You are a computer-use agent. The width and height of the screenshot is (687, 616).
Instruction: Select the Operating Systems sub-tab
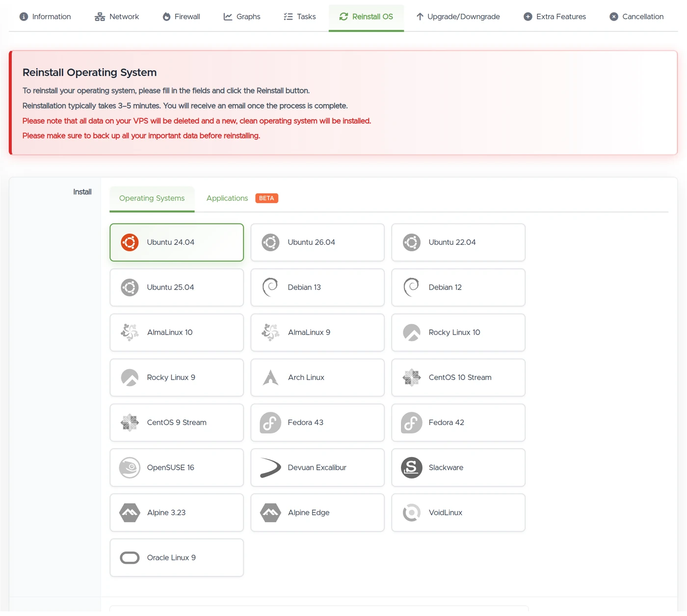pos(152,199)
